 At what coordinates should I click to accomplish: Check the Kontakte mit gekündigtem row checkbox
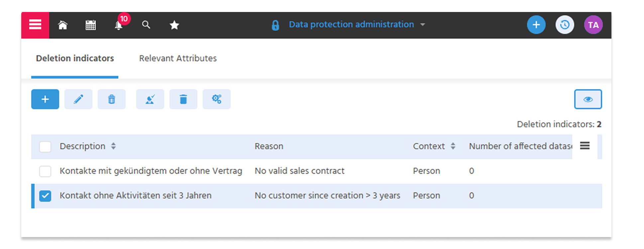(x=45, y=171)
